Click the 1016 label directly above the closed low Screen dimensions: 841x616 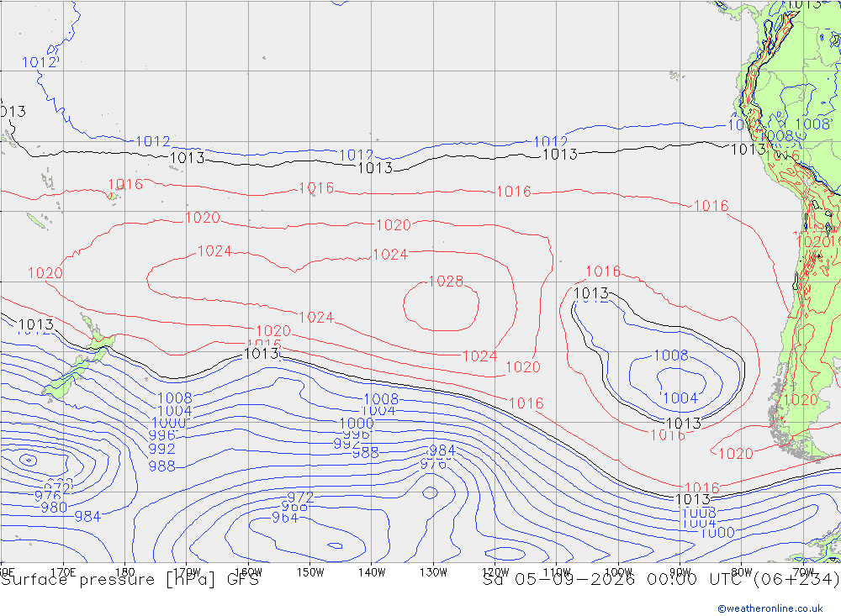click(x=603, y=271)
